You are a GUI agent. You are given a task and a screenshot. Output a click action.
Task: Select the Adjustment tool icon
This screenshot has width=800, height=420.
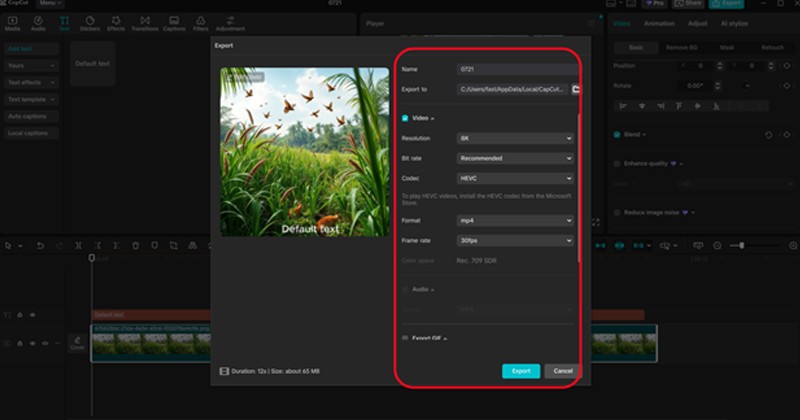point(230,22)
